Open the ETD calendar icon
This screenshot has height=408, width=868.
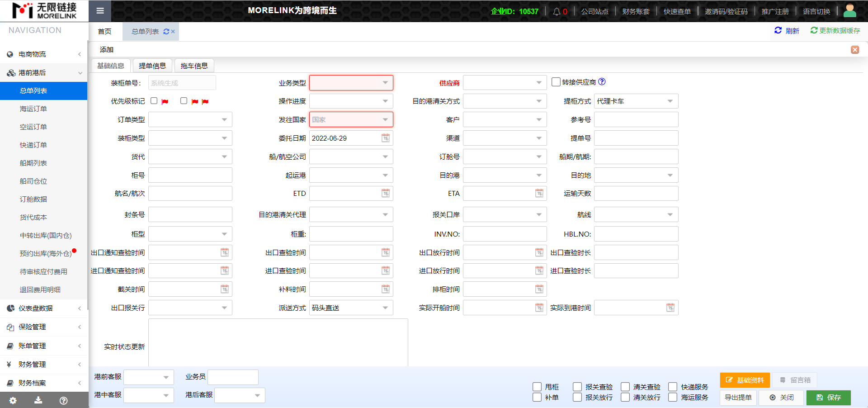pyautogui.click(x=385, y=194)
